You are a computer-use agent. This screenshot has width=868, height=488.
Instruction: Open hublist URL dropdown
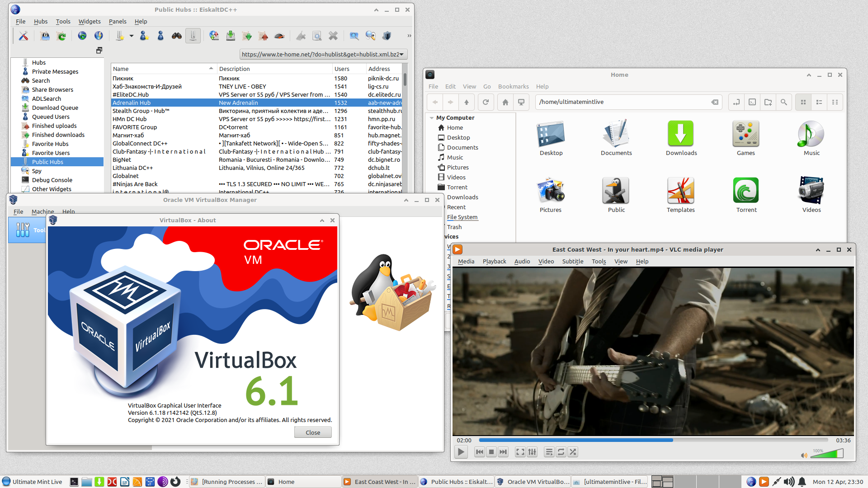pyautogui.click(x=401, y=55)
